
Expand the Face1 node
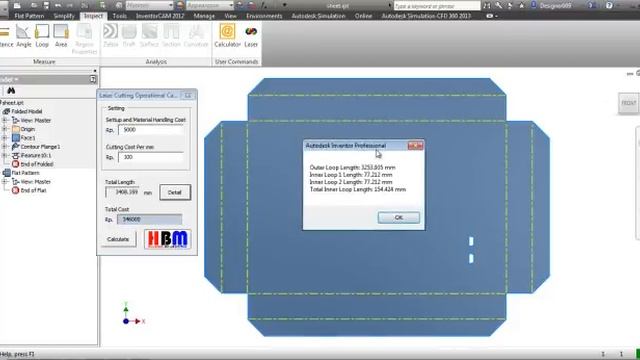click(5, 138)
